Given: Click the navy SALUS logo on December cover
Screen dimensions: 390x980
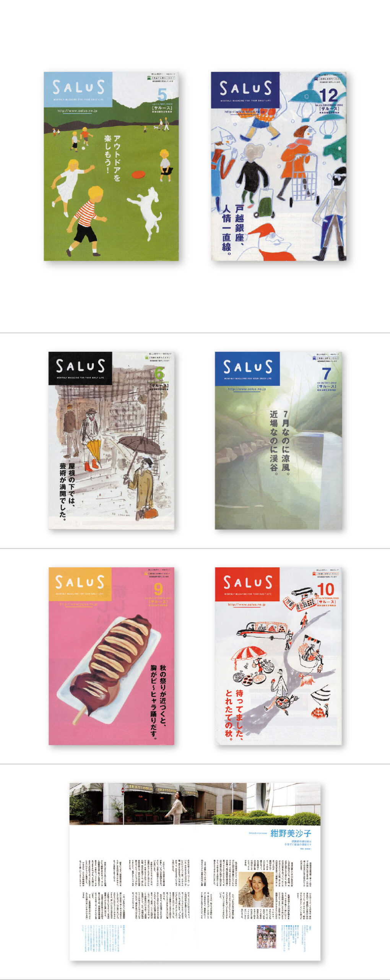Looking at the screenshot, I should pyautogui.click(x=245, y=90).
